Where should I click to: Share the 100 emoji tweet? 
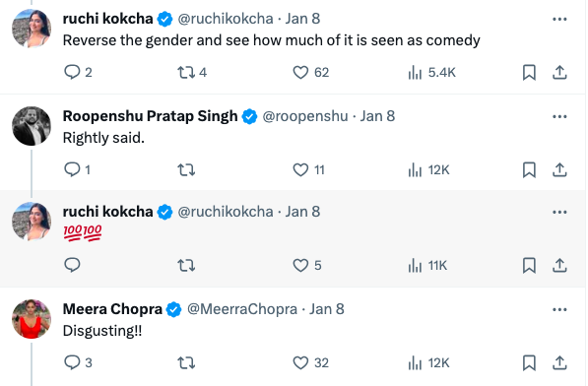[559, 265]
